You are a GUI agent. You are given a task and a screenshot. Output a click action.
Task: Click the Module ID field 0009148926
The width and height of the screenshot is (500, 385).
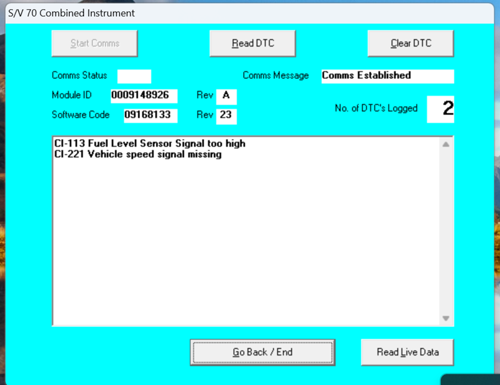pyautogui.click(x=144, y=96)
